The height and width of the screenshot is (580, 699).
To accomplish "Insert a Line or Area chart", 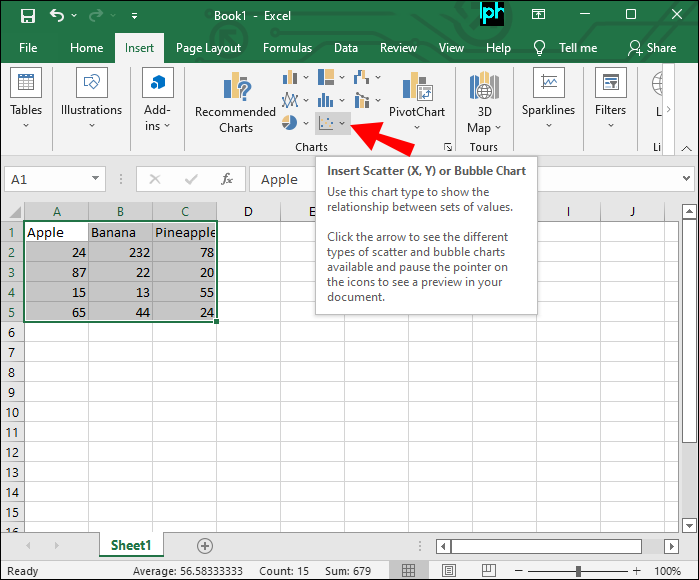I will (x=290, y=100).
